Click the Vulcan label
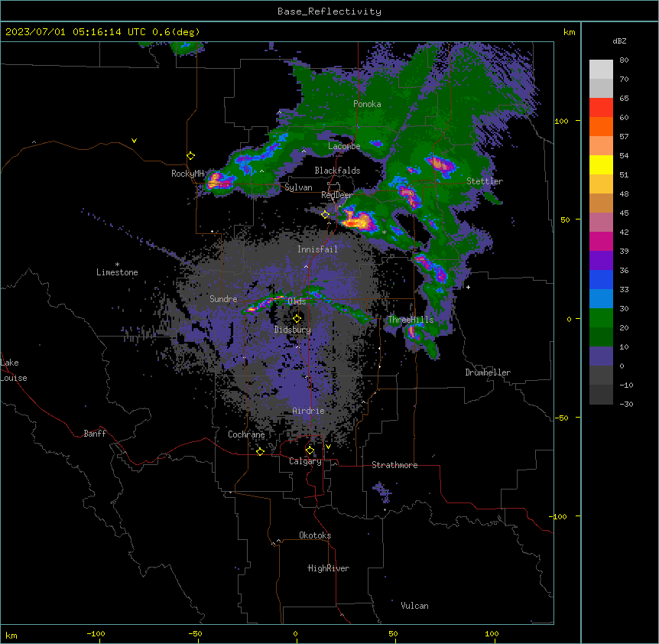The width and height of the screenshot is (659, 644). pos(414,606)
